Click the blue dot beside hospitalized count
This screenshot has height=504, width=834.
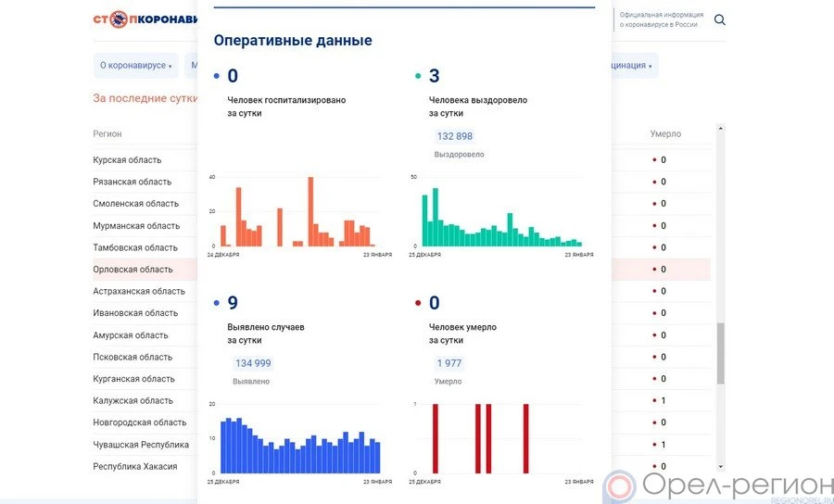[217, 77]
